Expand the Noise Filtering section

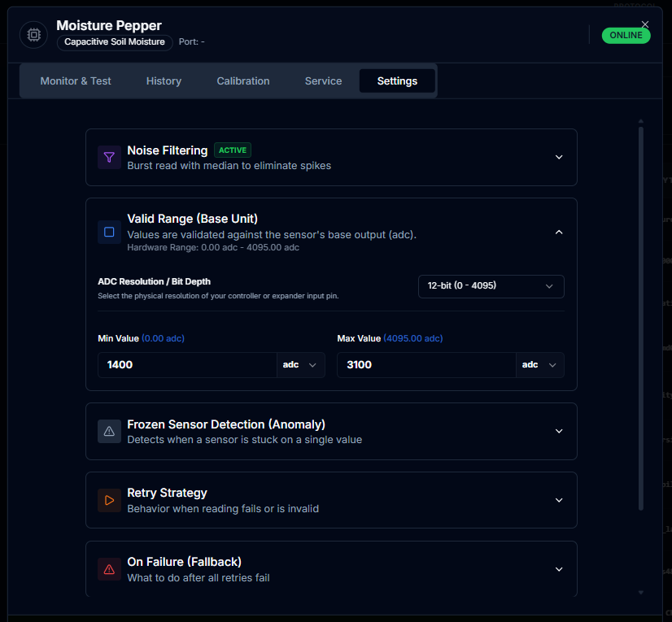(559, 157)
